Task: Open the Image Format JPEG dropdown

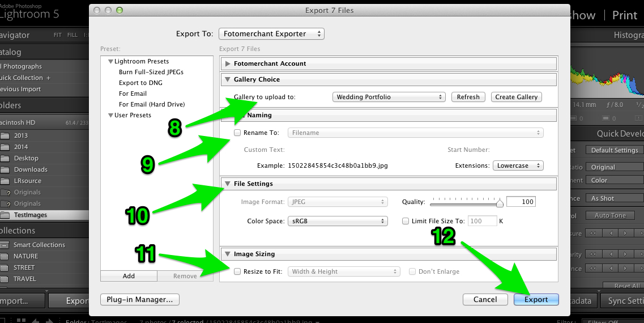Action: point(338,202)
